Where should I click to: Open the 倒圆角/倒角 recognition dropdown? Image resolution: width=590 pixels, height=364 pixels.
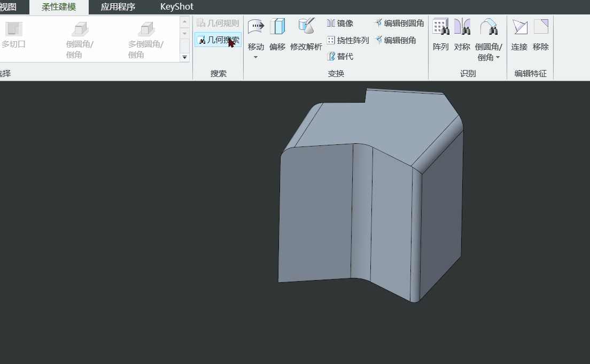tap(498, 58)
